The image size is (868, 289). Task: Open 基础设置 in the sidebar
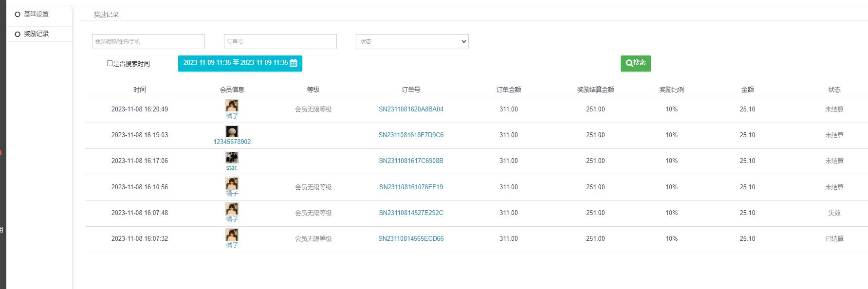pos(36,14)
